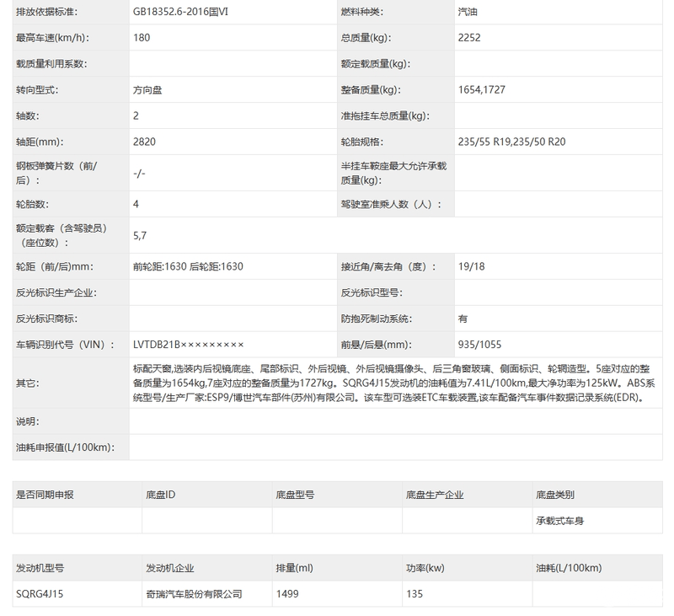
Task: Select the curb weight value 1654,1727
Action: click(x=482, y=90)
